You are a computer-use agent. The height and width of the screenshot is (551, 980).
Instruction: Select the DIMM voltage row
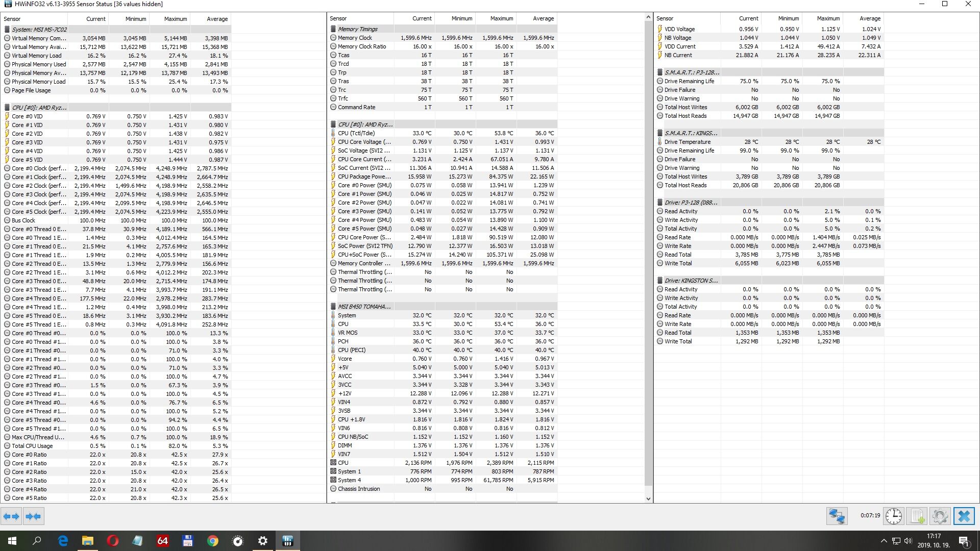pyautogui.click(x=443, y=445)
